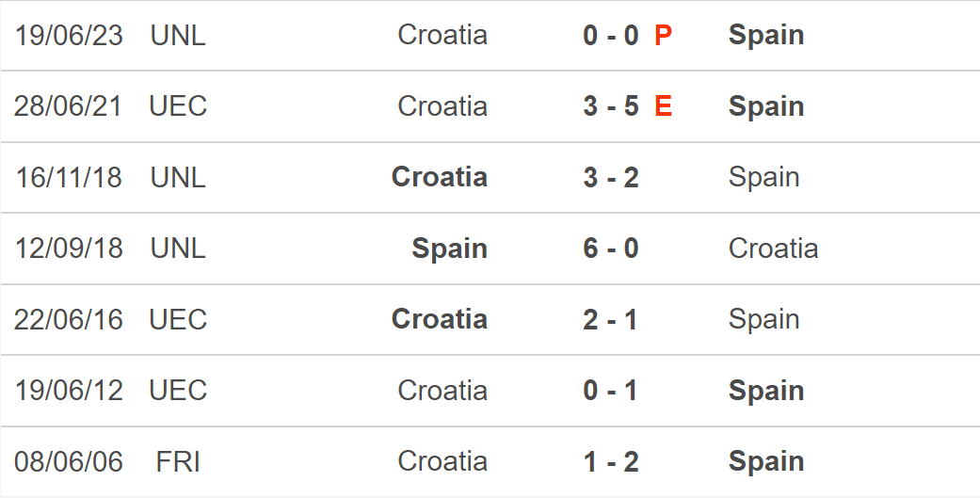Select bold Croatia in the 16/11/18 match
Screen dimensions: 980x498
(x=440, y=178)
